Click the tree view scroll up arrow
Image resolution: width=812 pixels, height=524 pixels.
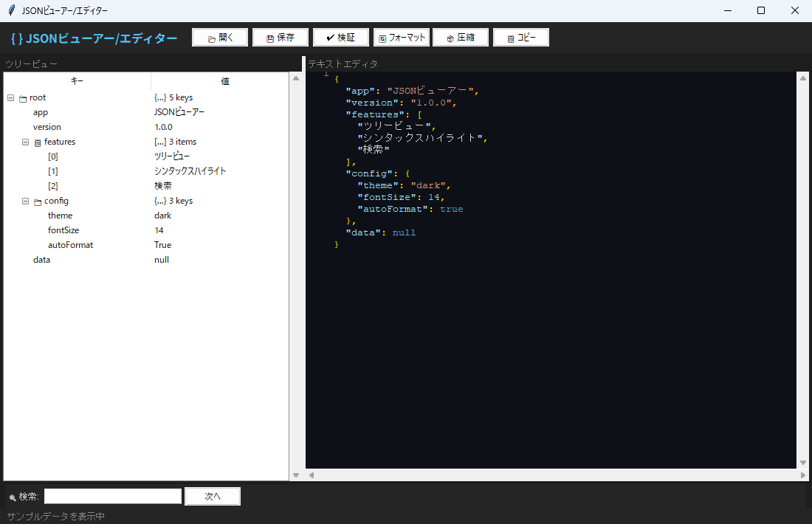point(296,78)
